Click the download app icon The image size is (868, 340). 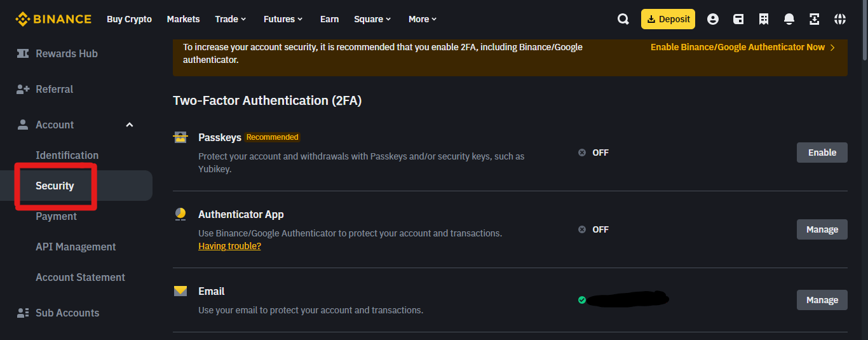[815, 19]
